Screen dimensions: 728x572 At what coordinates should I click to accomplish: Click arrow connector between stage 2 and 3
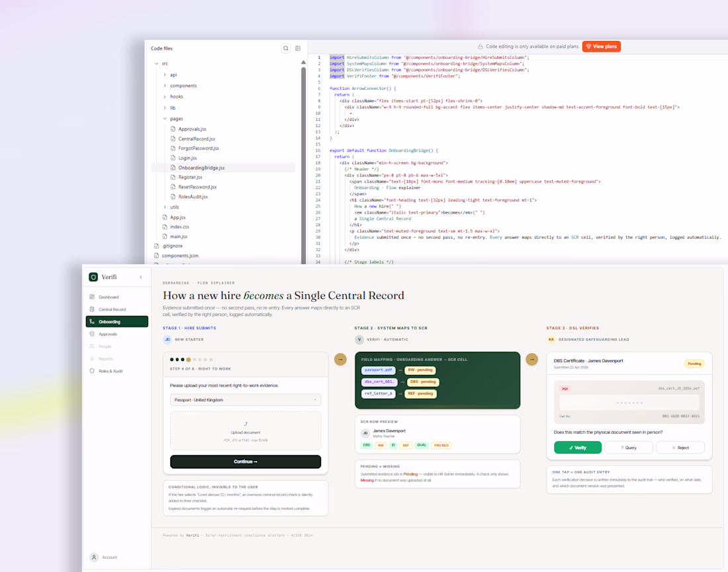531,360
